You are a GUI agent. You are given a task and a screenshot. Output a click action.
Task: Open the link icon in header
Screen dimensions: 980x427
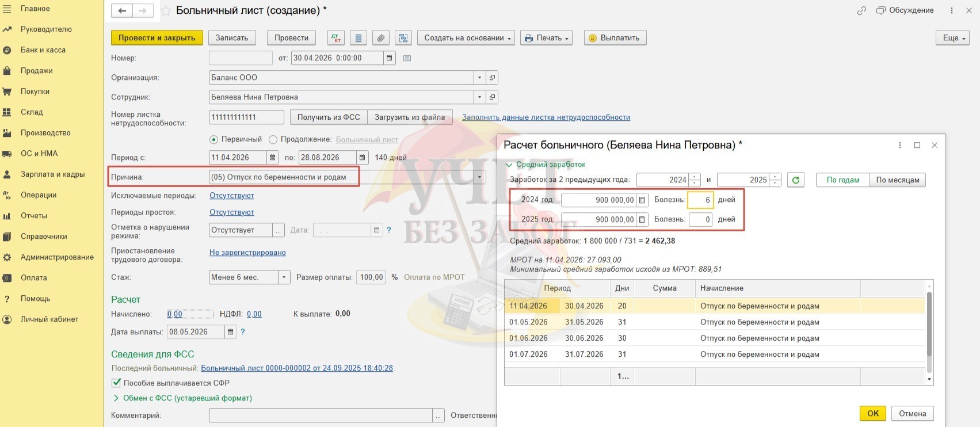pyautogui.click(x=861, y=11)
